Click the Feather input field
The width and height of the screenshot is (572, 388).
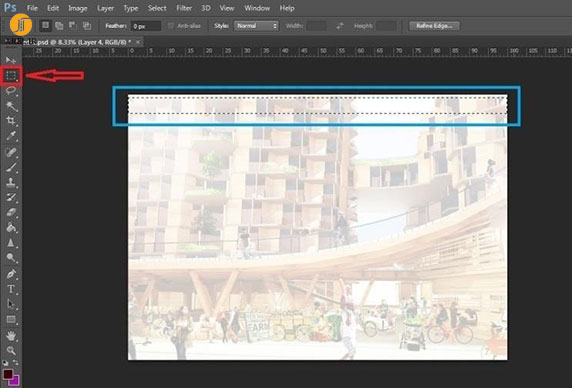146,26
